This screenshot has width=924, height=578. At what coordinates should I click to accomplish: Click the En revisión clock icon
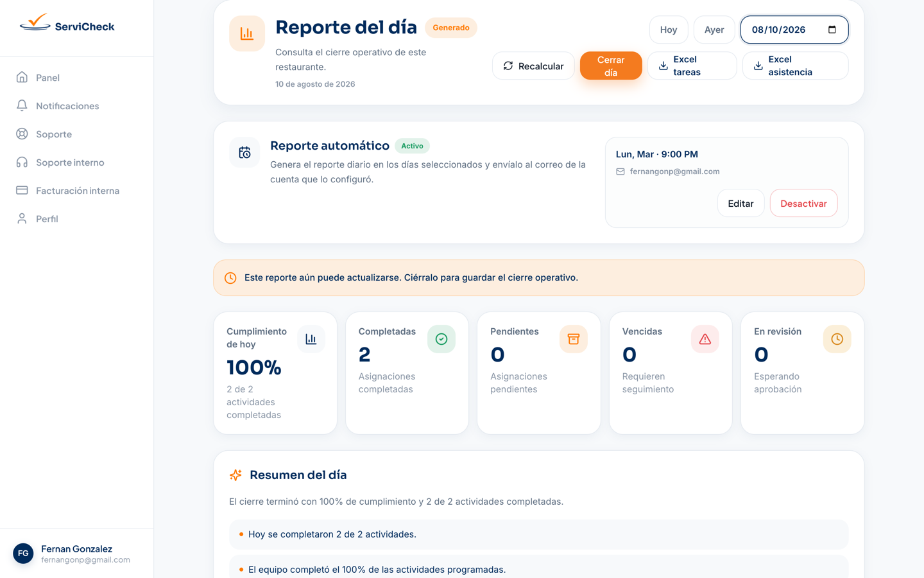tap(837, 339)
